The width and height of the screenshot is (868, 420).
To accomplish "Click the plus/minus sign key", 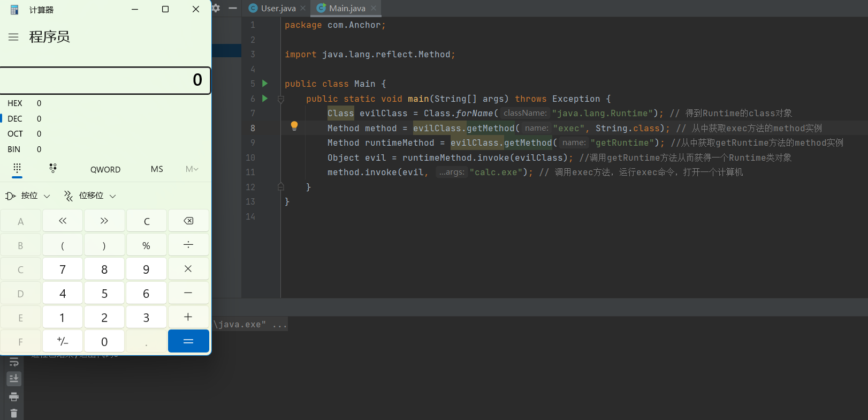I will 63,341.
